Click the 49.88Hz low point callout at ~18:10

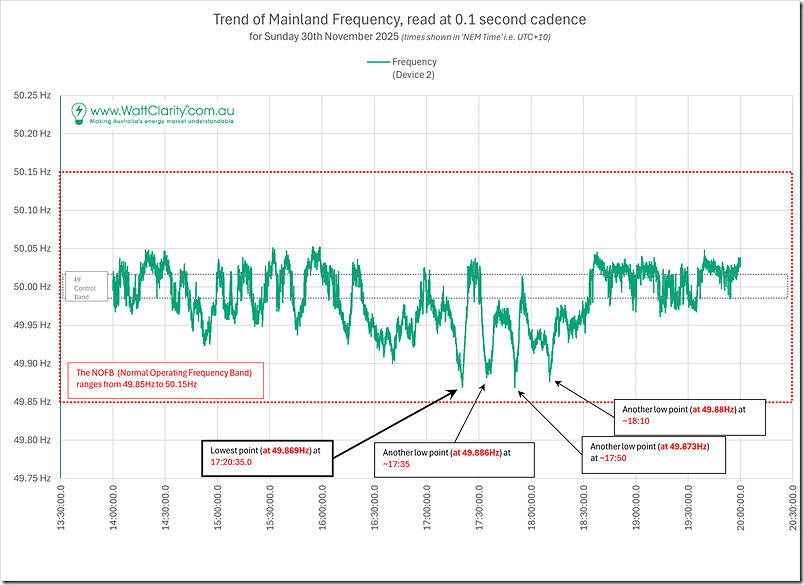tap(692, 416)
